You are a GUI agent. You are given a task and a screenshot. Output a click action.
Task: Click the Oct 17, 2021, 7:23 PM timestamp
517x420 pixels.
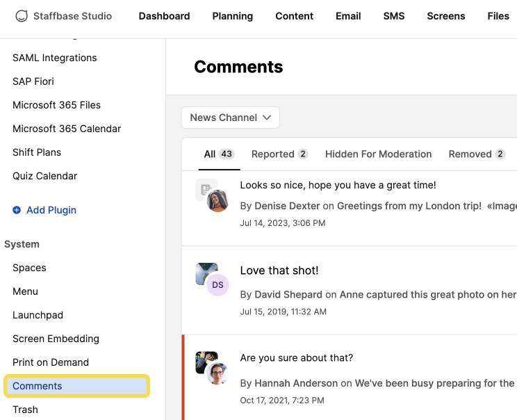pos(282,401)
